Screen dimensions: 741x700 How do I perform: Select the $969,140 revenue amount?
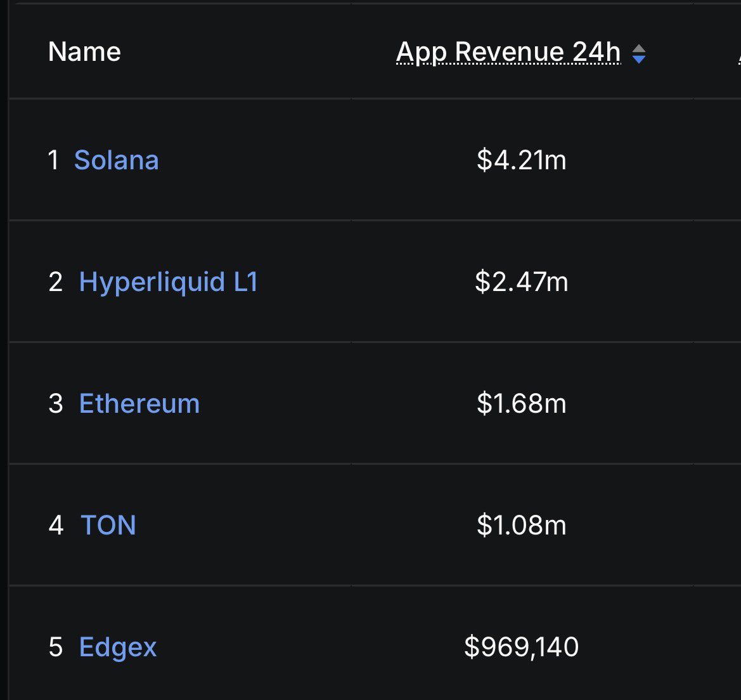click(521, 647)
